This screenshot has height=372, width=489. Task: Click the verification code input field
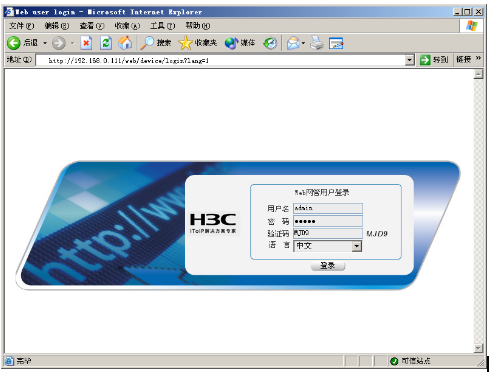coord(328,233)
